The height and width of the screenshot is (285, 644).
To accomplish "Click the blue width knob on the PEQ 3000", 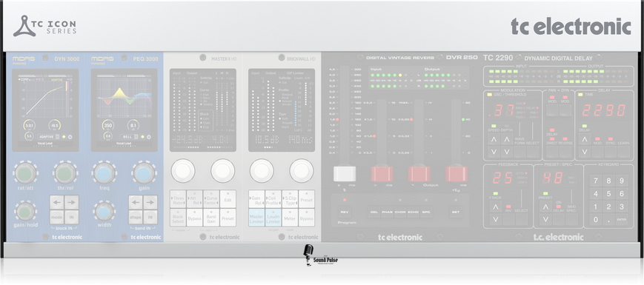I will click(104, 211).
